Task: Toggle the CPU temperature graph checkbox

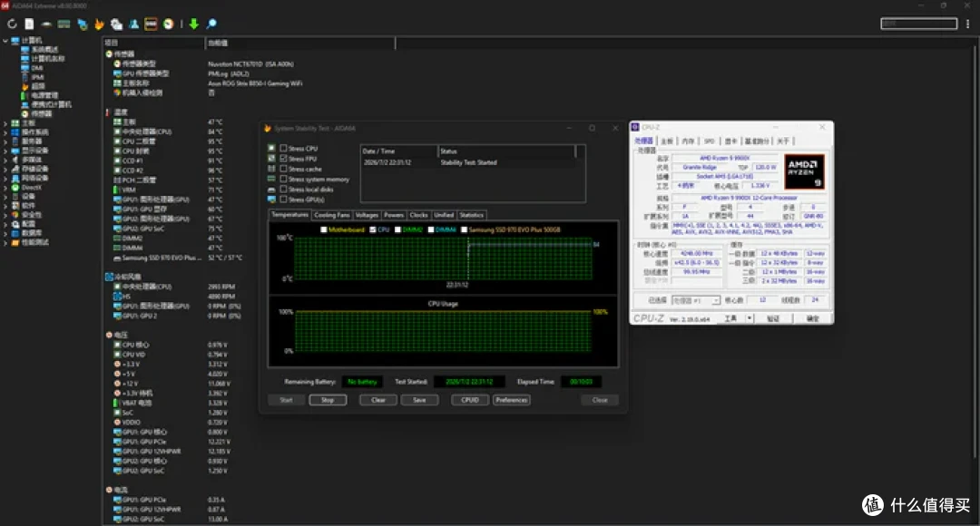Action: coord(373,229)
